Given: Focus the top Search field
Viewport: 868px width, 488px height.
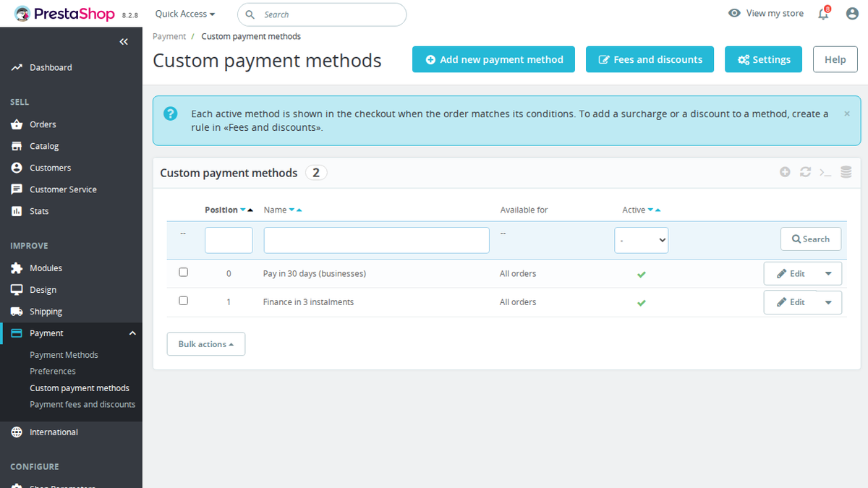Looking at the screenshot, I should click(x=322, y=14).
